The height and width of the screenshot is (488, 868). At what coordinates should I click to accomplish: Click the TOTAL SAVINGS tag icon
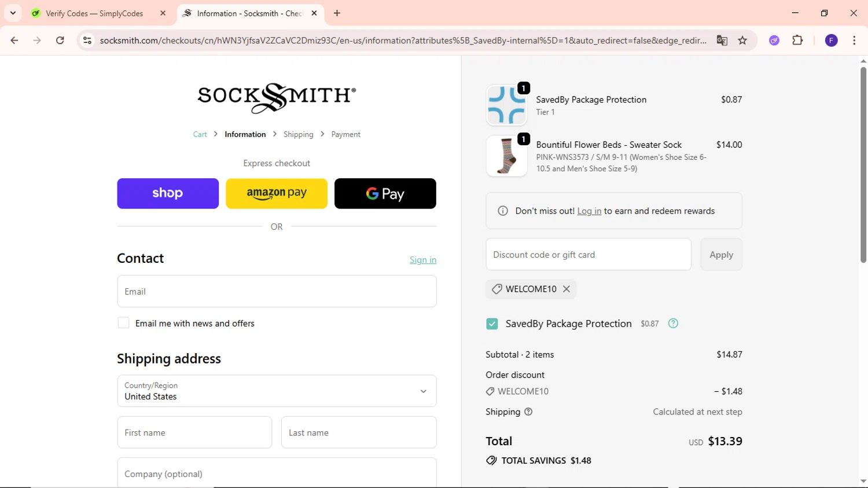coord(491,461)
